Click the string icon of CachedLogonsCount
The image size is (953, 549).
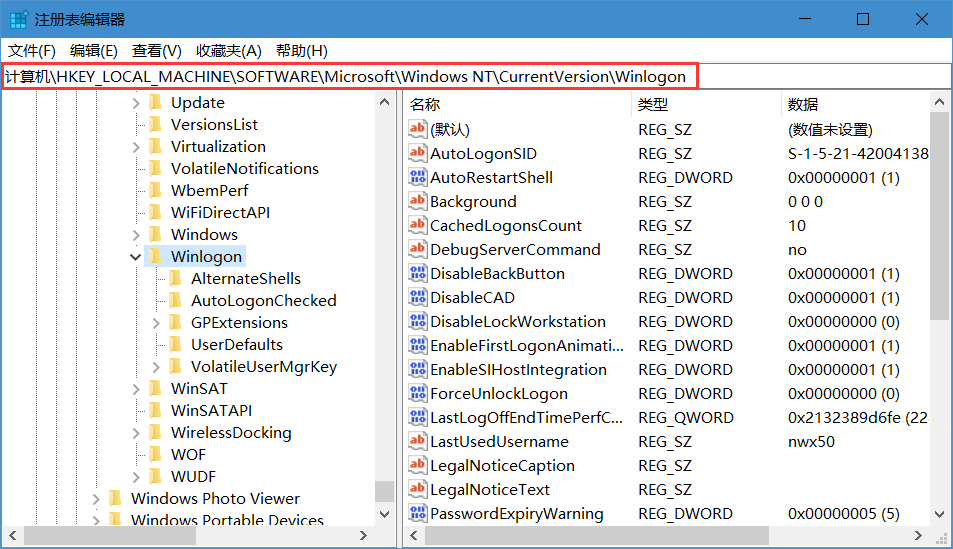click(x=417, y=225)
